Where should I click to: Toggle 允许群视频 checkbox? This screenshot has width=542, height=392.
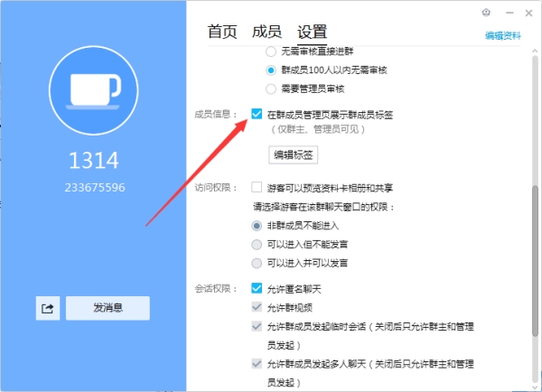click(257, 307)
